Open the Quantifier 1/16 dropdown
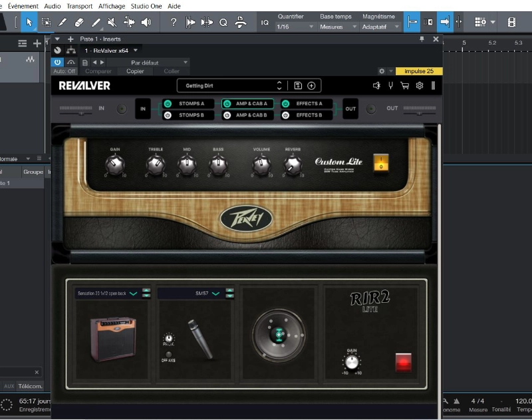 [295, 27]
